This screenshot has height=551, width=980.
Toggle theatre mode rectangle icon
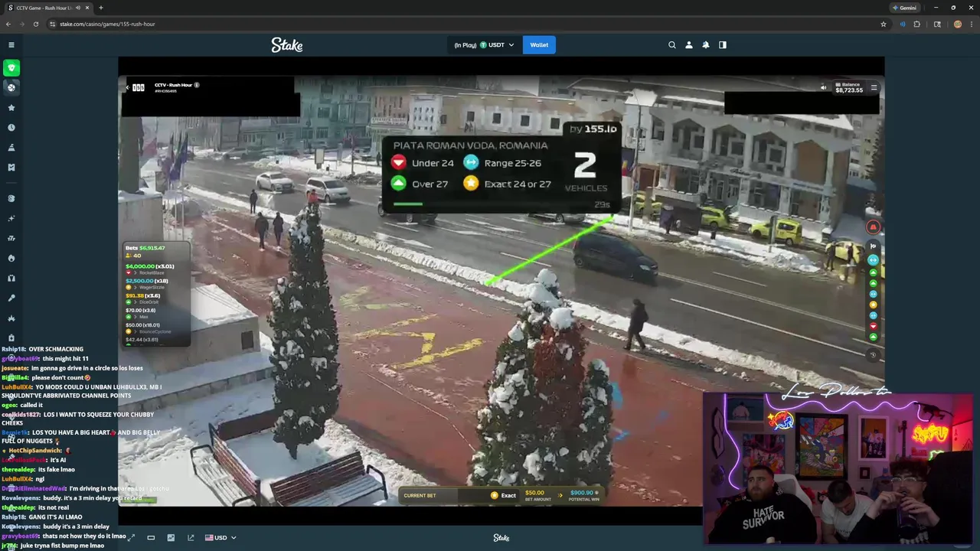click(x=151, y=537)
